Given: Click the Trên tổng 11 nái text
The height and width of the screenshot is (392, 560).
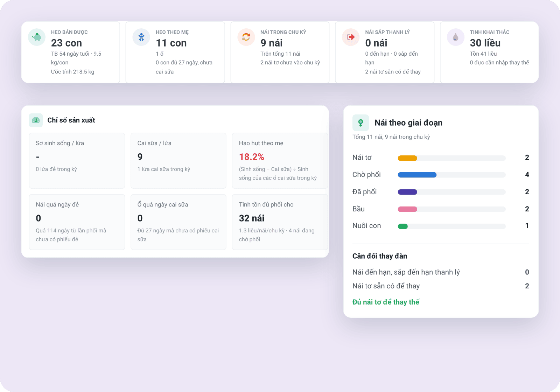Looking at the screenshot, I should click(280, 54).
